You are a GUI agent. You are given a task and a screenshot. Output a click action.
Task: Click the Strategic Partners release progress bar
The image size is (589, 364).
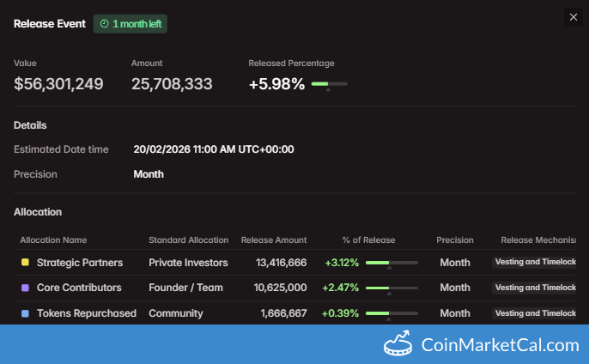(x=392, y=263)
